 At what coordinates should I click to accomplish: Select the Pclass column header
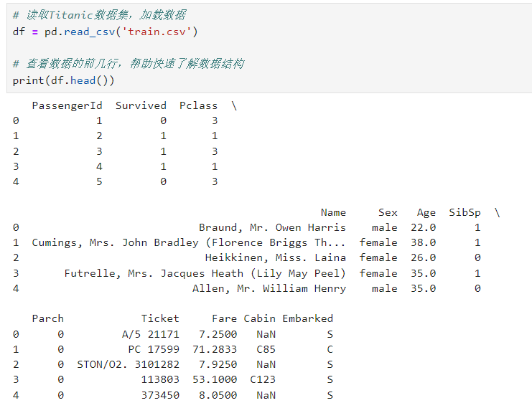point(198,105)
